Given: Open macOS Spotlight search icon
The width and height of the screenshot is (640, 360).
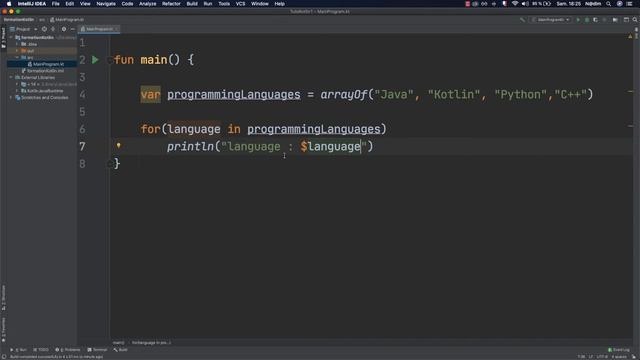Looking at the screenshot, I should (x=609, y=4).
